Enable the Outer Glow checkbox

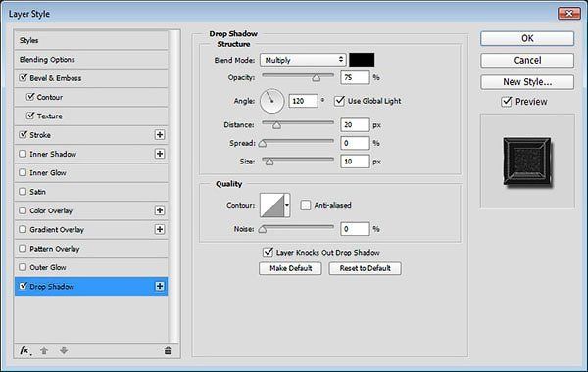[23, 267]
